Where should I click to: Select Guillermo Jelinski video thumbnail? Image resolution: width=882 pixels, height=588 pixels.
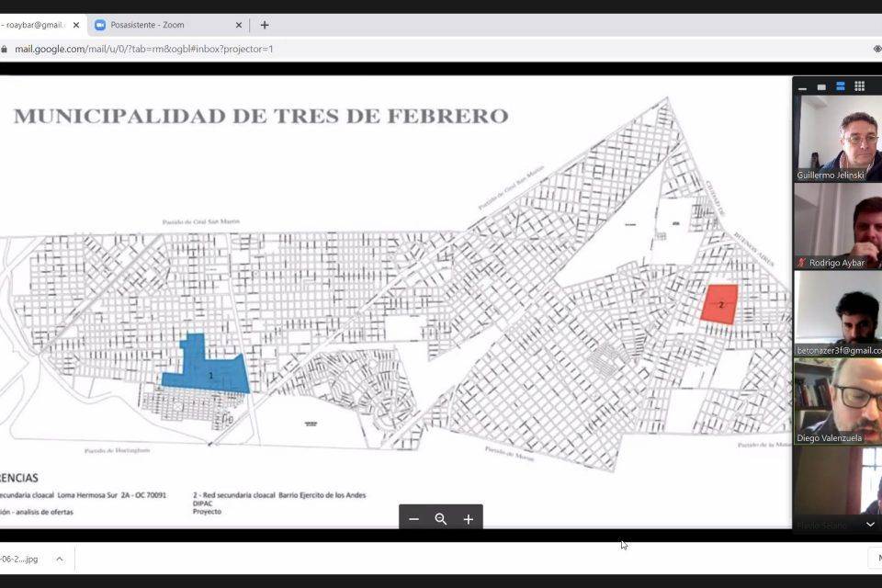[838, 139]
